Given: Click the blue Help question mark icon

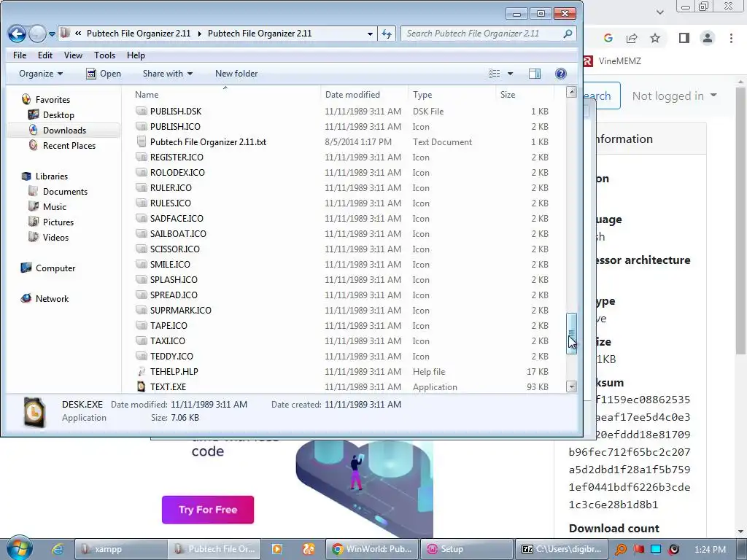Looking at the screenshot, I should [x=561, y=74].
